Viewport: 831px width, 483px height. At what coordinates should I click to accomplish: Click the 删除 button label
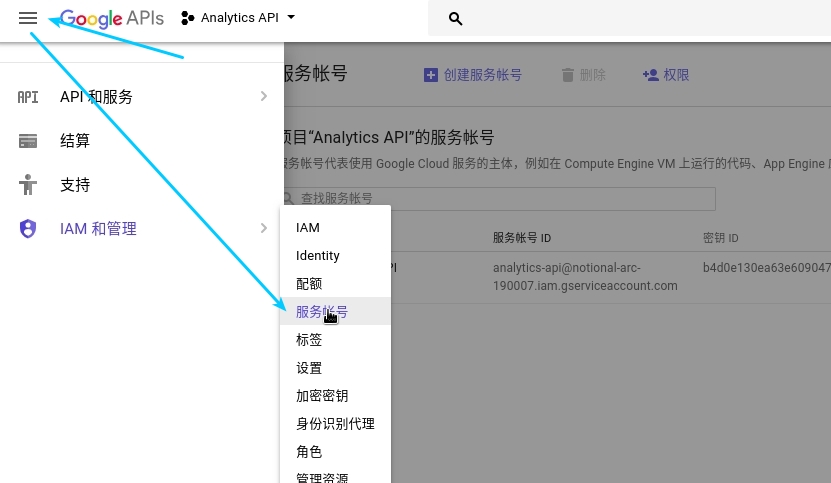point(593,75)
